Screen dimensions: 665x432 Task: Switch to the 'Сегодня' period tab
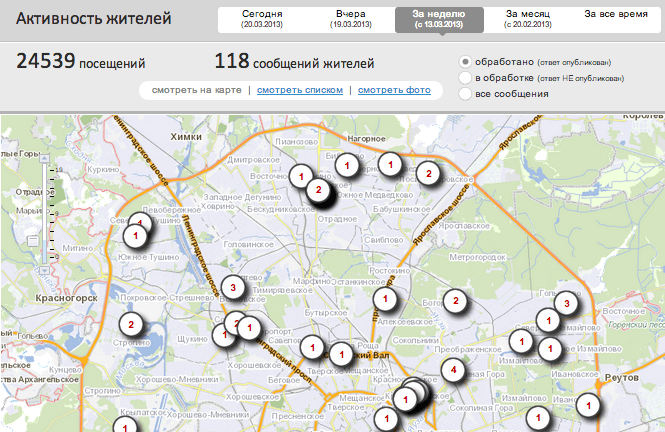pos(261,18)
